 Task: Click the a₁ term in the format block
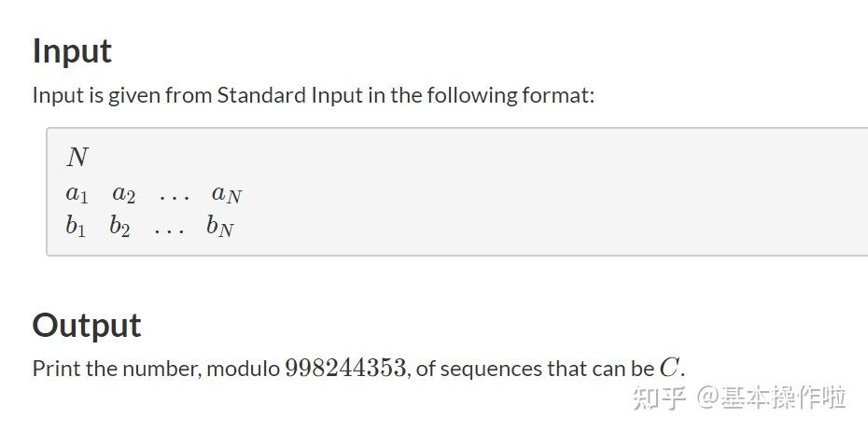pyautogui.click(x=77, y=194)
